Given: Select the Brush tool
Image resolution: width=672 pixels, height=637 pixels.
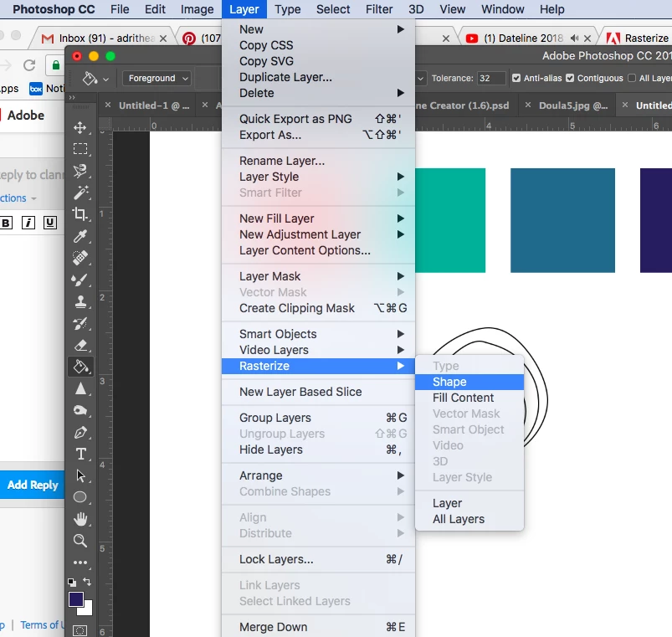Looking at the screenshot, I should tap(80, 280).
